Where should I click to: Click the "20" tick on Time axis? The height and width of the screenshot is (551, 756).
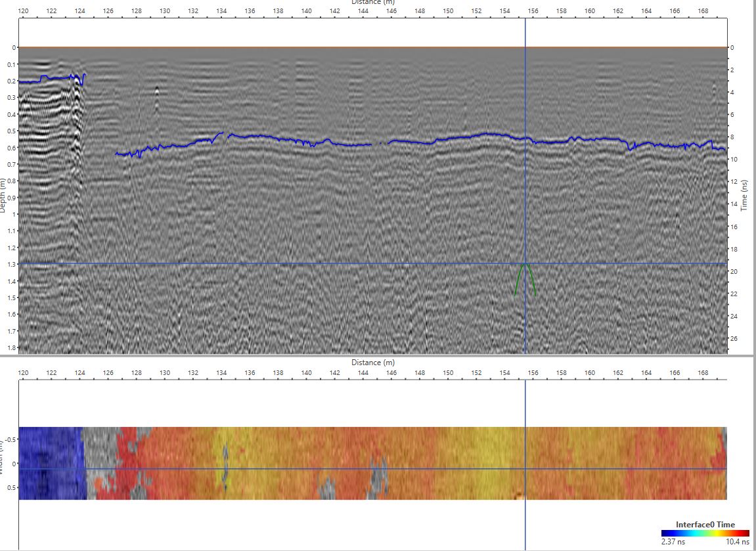734,271
